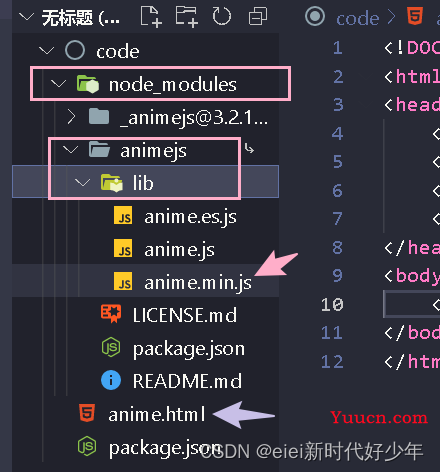The height and width of the screenshot is (472, 440).
Task: Click line number 4 in editor gutter
Action: point(338,133)
